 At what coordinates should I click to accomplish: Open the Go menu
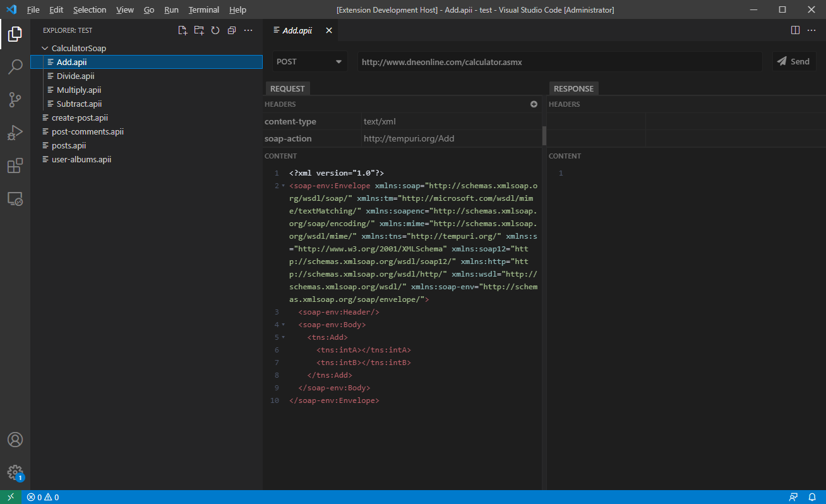[x=149, y=9]
